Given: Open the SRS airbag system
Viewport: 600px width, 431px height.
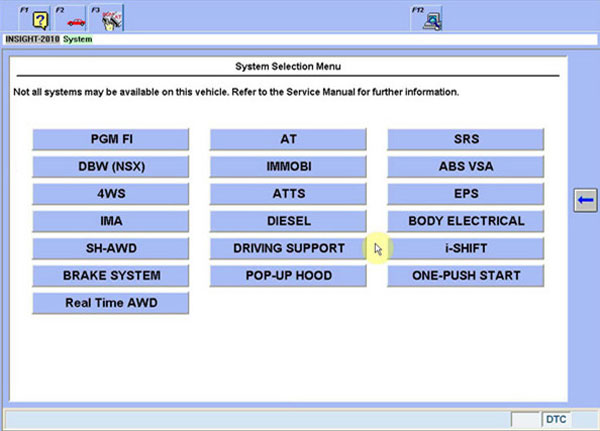Looking at the screenshot, I should [466, 139].
